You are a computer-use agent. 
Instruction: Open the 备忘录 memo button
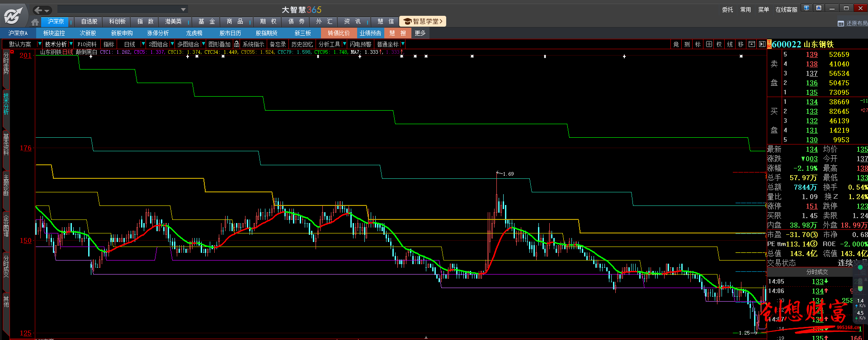(278, 44)
